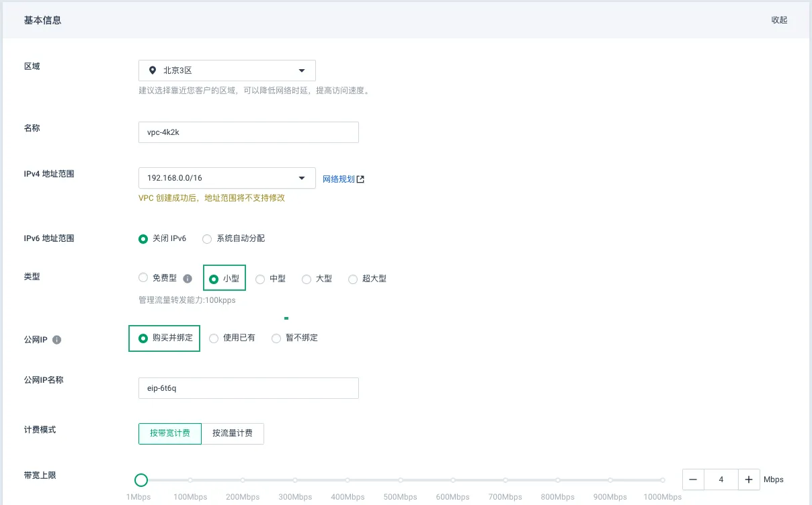Open the 网络规划 link

(338, 179)
